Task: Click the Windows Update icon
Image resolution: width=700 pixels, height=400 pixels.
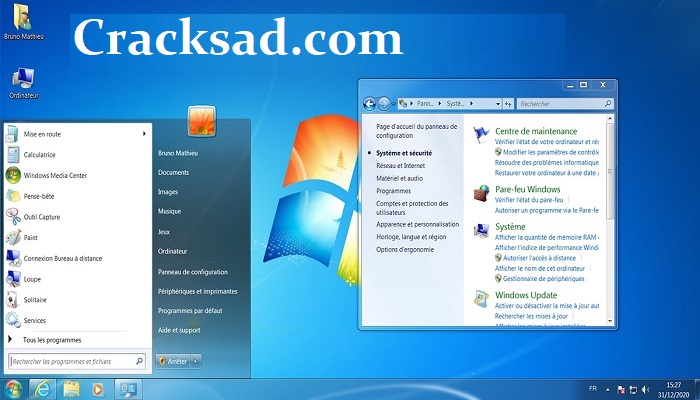Action: point(481,299)
